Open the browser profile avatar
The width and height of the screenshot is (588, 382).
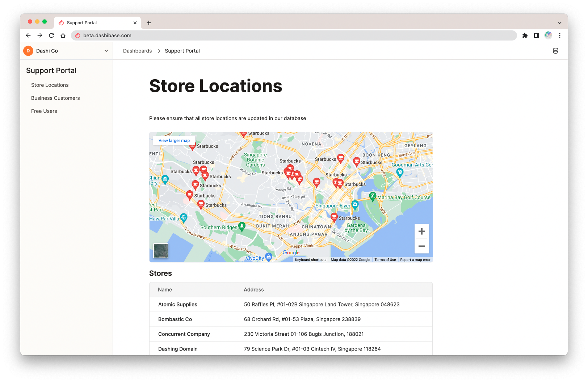pos(548,35)
